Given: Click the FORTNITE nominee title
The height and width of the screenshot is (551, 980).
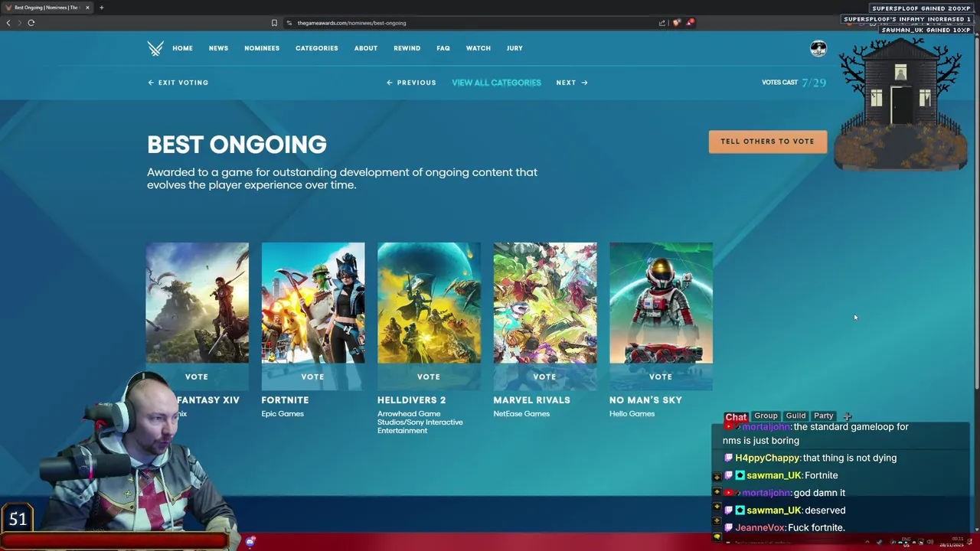Looking at the screenshot, I should [x=285, y=400].
